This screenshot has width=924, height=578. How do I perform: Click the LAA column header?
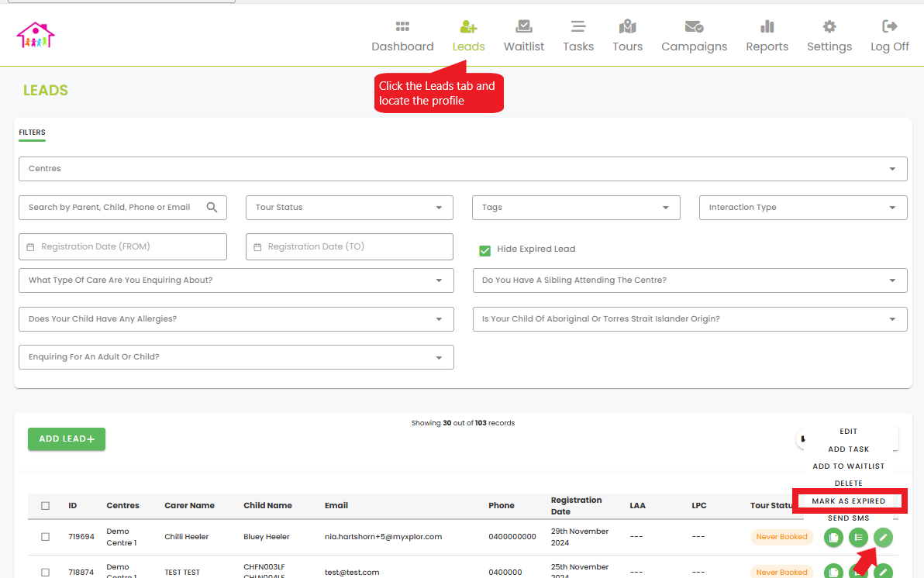tap(637, 505)
